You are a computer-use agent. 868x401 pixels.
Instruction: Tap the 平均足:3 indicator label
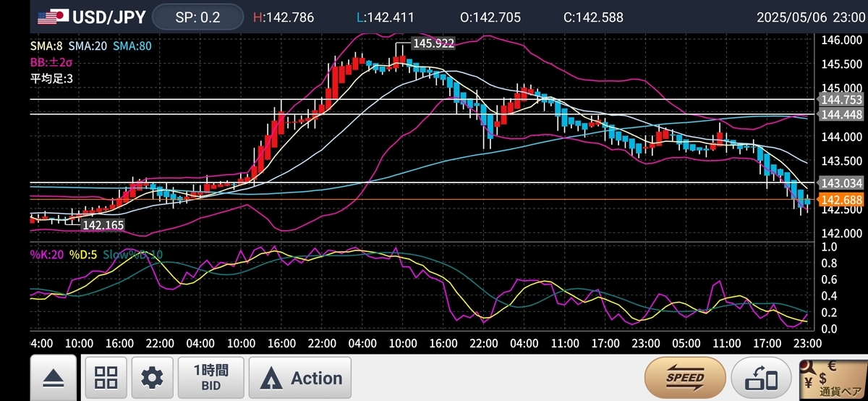[51, 78]
